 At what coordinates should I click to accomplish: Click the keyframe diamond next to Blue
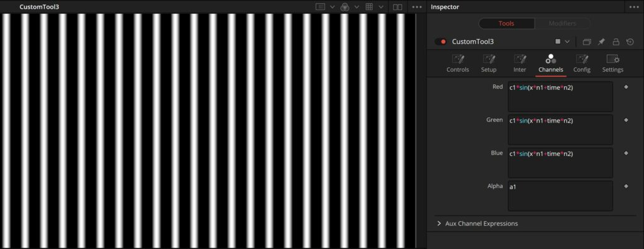coord(626,153)
